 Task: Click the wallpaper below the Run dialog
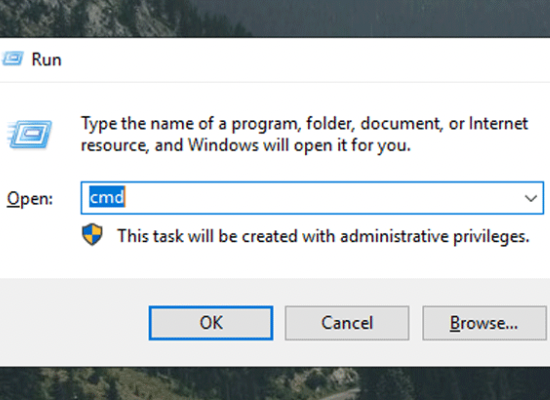tap(275, 384)
